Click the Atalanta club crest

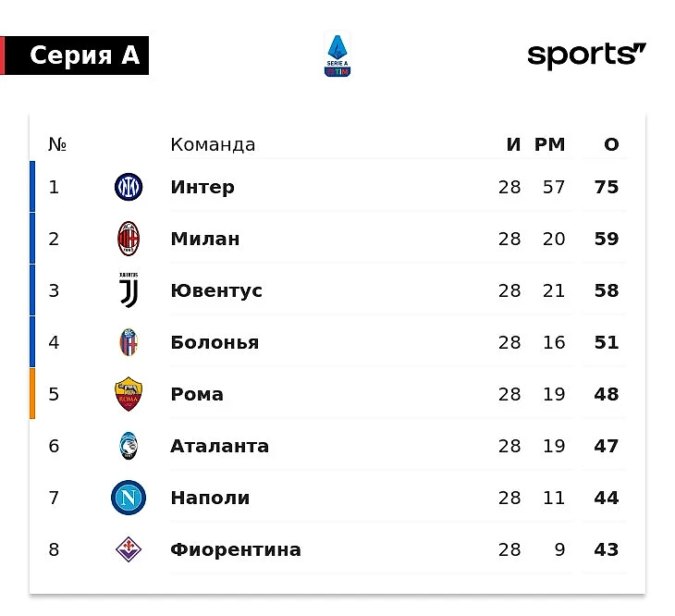coord(129,446)
